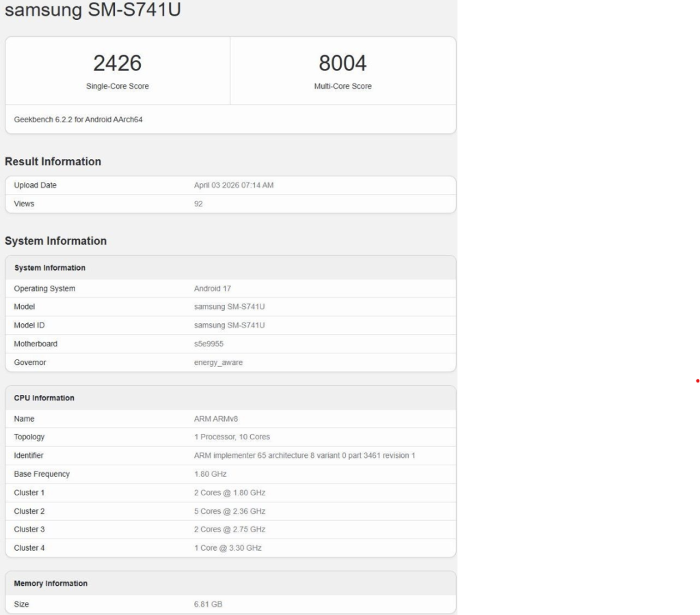Click the Model row label

(24, 307)
